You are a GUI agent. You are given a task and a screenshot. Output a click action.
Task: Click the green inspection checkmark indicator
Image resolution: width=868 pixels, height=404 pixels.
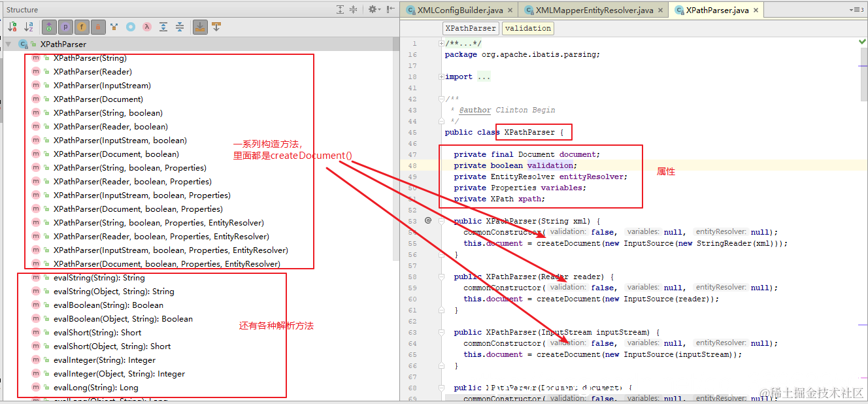click(x=861, y=42)
